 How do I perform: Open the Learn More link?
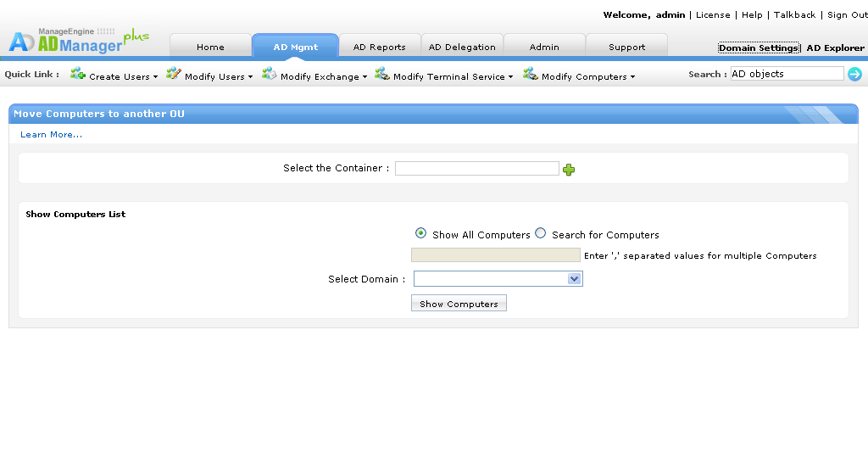click(52, 135)
